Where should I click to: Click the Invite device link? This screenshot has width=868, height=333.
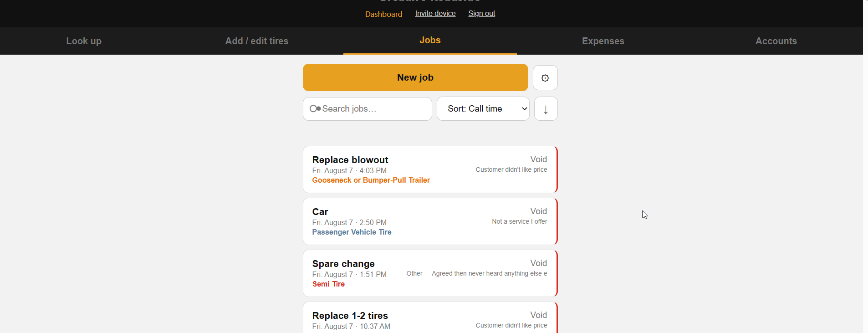click(x=435, y=14)
